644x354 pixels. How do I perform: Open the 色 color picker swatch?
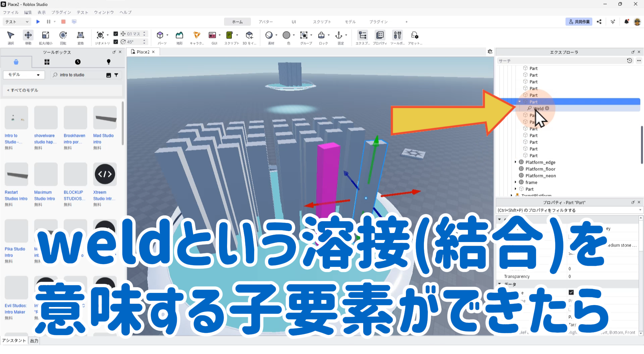[286, 36]
